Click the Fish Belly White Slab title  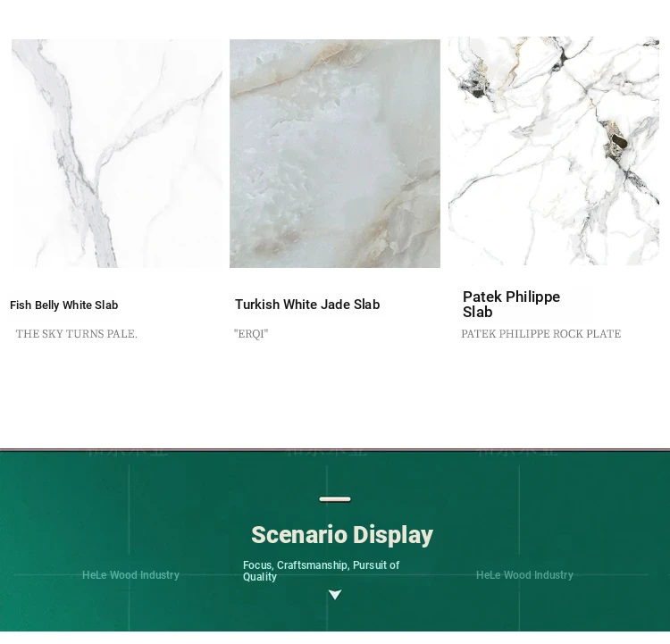(64, 305)
